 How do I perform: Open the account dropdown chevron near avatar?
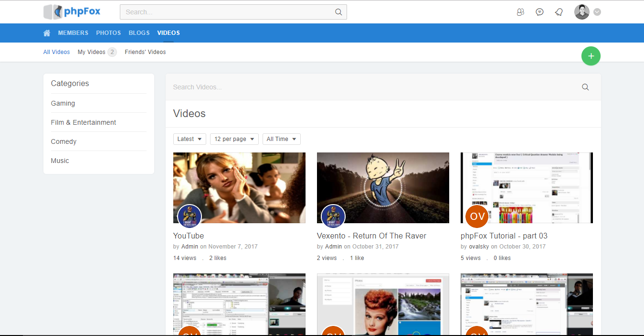coord(596,12)
